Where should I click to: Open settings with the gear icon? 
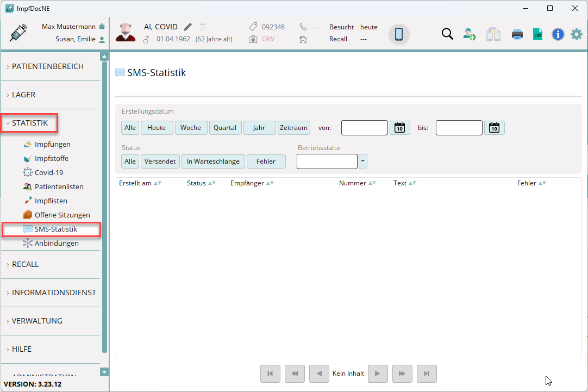tap(576, 34)
